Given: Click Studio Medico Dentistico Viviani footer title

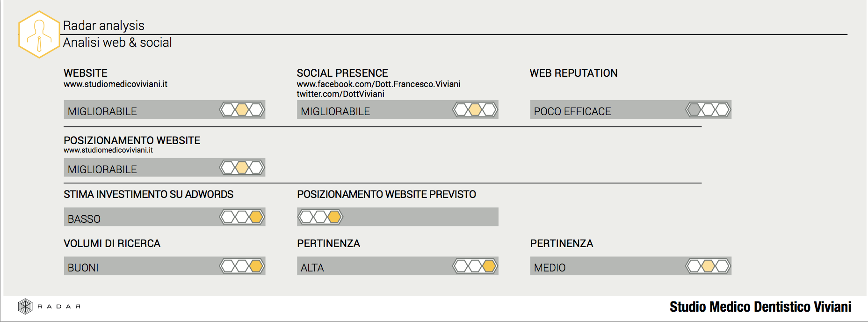Looking at the screenshot, I should pyautogui.click(x=760, y=307).
